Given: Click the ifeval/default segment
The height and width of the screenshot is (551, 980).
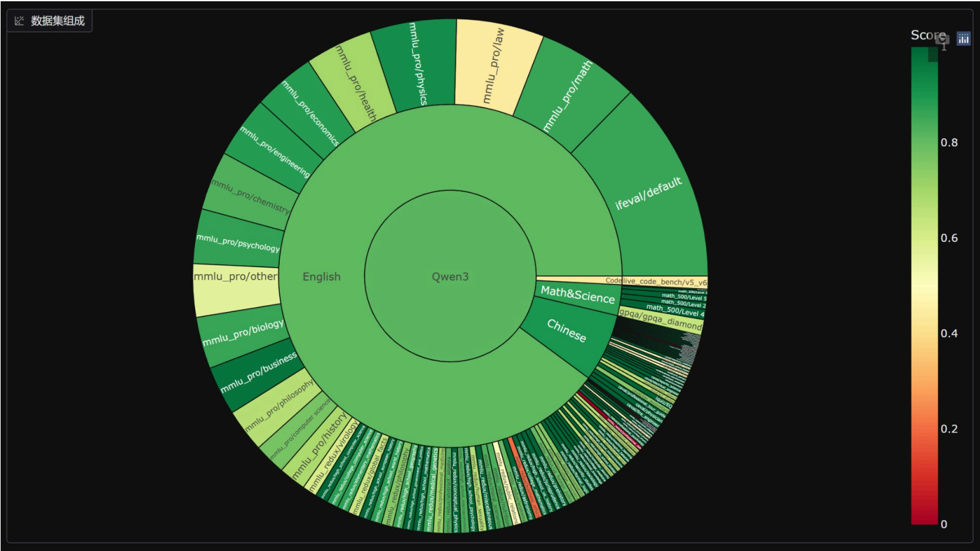Looking at the screenshot, I should pos(648,193).
